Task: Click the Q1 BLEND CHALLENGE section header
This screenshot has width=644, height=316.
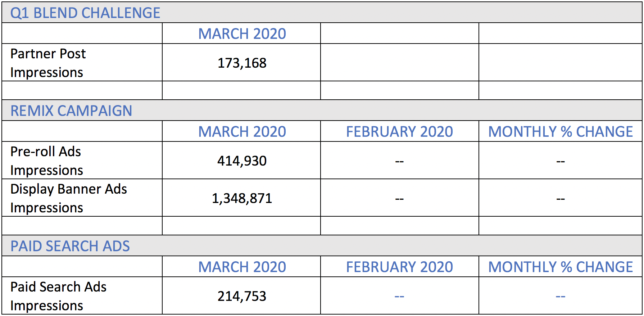Action: point(85,13)
